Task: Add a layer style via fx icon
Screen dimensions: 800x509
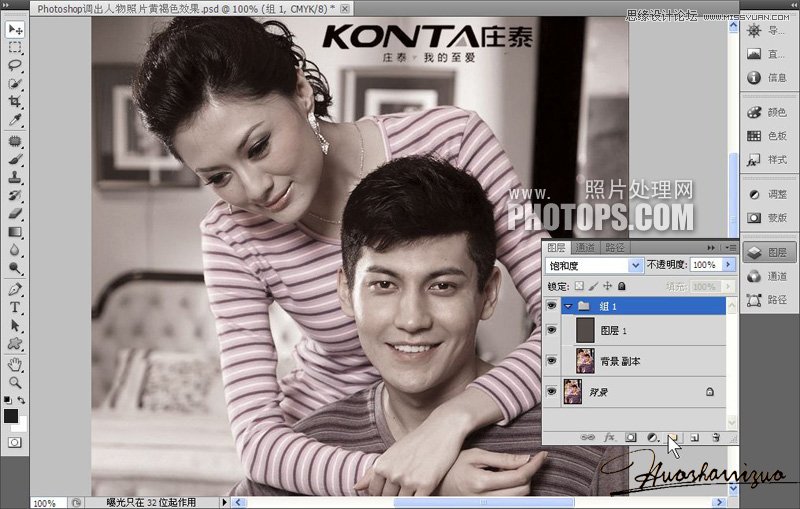Action: click(609, 438)
